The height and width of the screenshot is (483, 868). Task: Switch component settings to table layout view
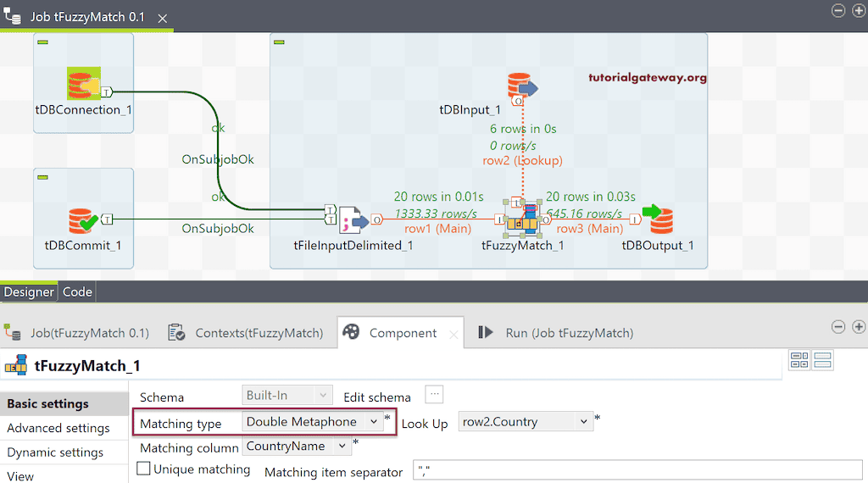pos(799,360)
